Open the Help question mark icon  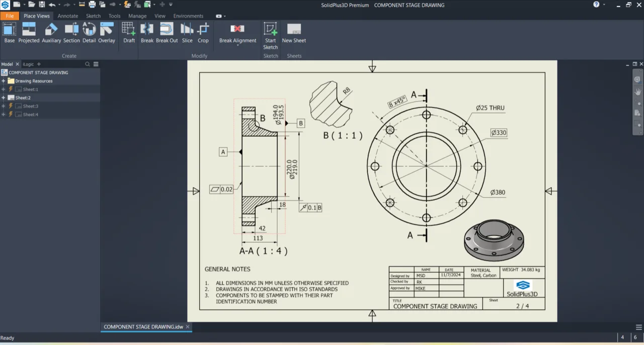[596, 5]
